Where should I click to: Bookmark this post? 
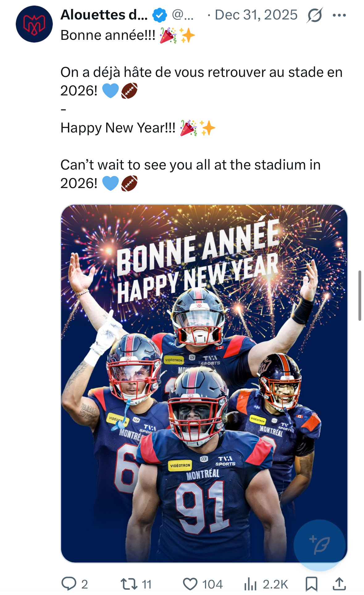(311, 584)
